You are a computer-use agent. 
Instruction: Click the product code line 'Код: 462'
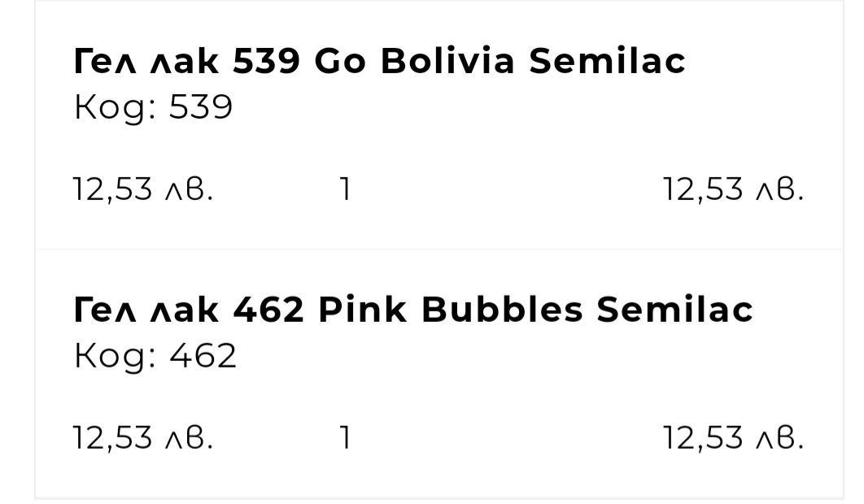155,356
